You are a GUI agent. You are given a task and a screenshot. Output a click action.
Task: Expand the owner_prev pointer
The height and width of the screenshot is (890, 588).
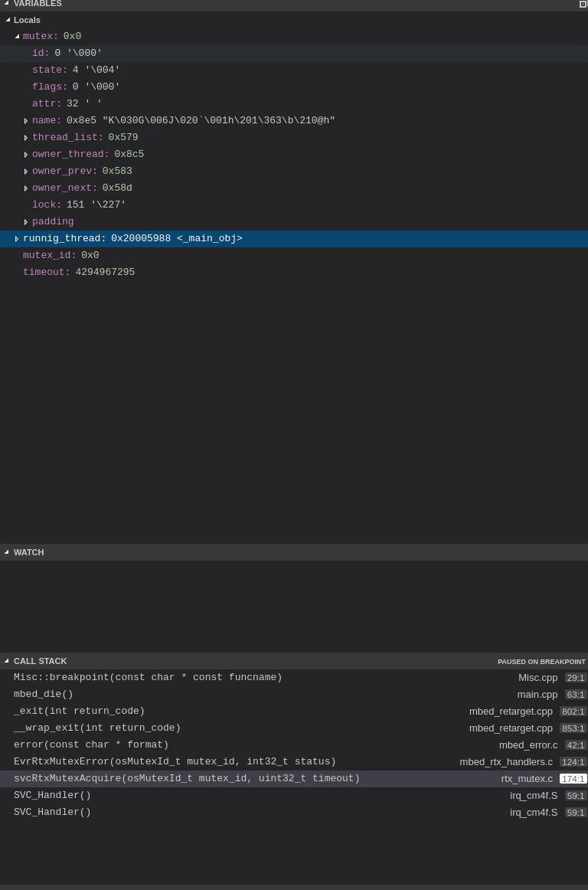point(26,172)
